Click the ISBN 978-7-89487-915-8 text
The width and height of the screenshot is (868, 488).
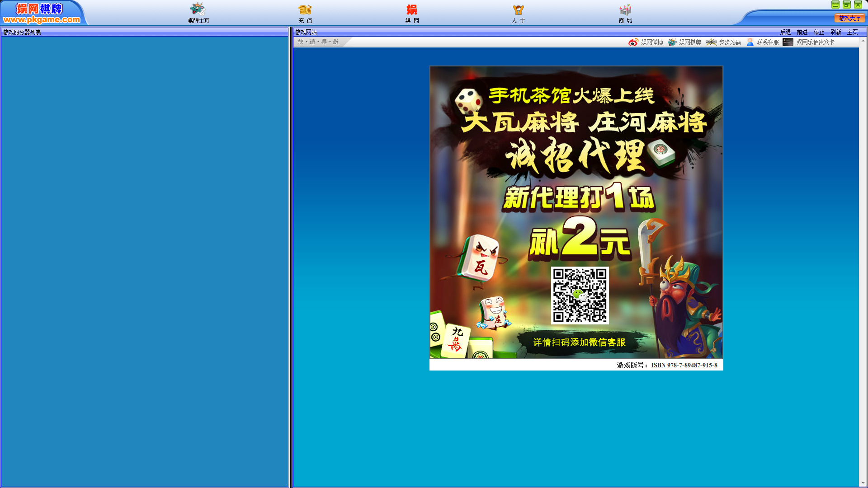(684, 365)
